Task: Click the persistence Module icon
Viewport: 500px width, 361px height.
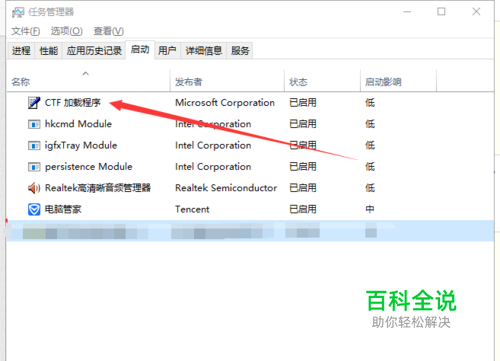Action: coord(34,167)
